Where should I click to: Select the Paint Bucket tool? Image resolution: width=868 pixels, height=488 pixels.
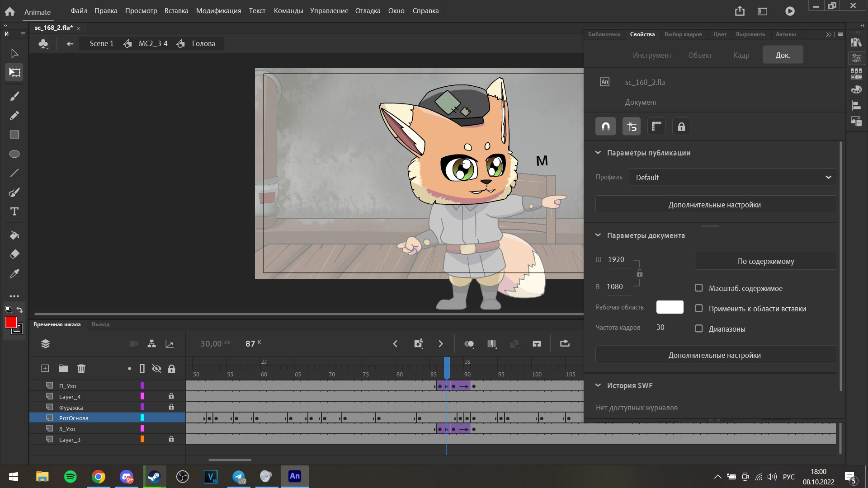click(x=14, y=235)
